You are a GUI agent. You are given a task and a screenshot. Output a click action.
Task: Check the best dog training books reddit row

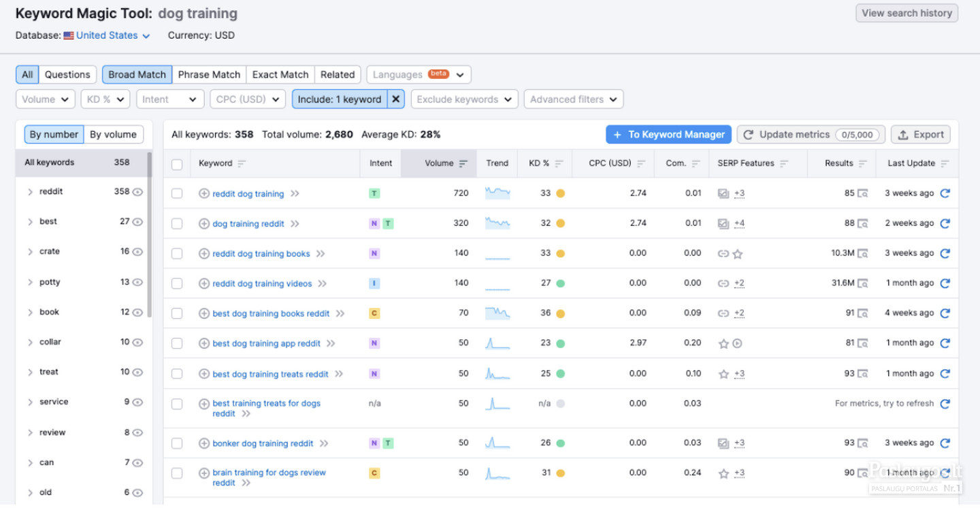pyautogui.click(x=177, y=313)
